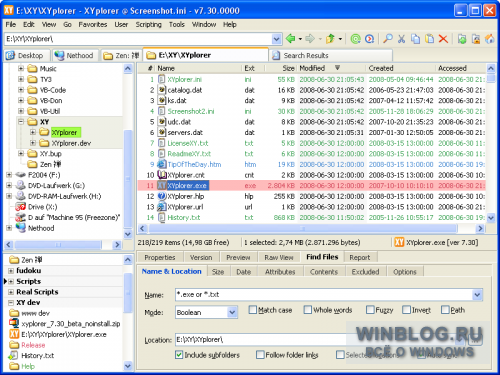Select the LicenseXY.txt file row

311,143
